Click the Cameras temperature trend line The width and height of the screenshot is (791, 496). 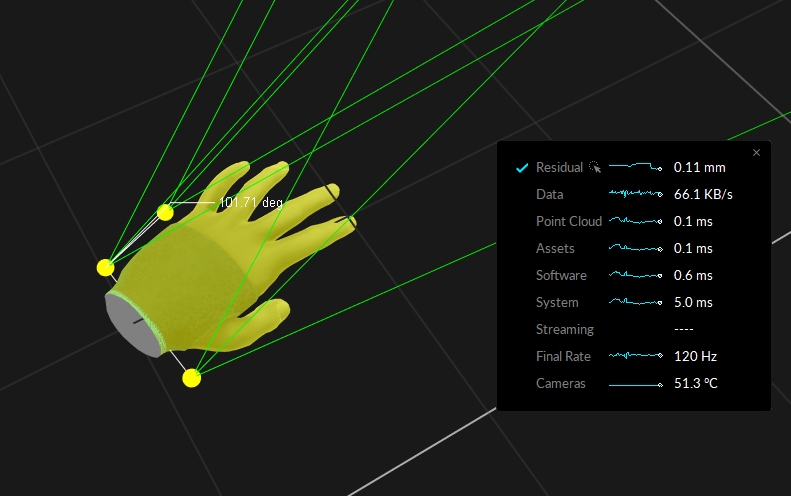pos(636,383)
